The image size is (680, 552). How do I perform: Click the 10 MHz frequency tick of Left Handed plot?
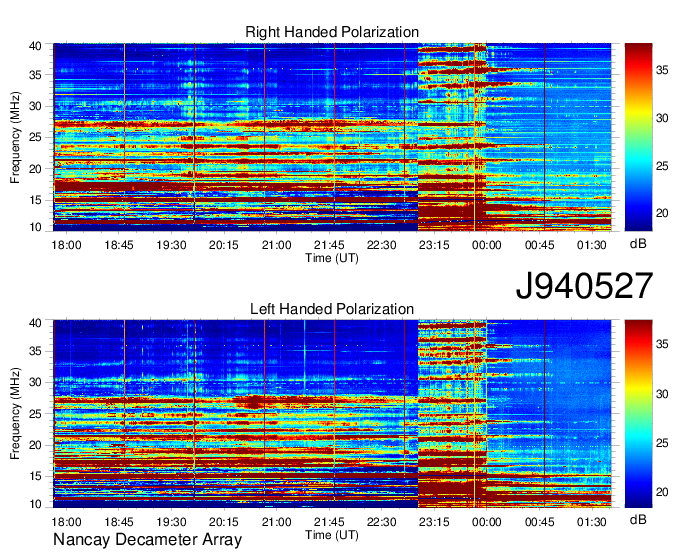pyautogui.click(x=35, y=504)
